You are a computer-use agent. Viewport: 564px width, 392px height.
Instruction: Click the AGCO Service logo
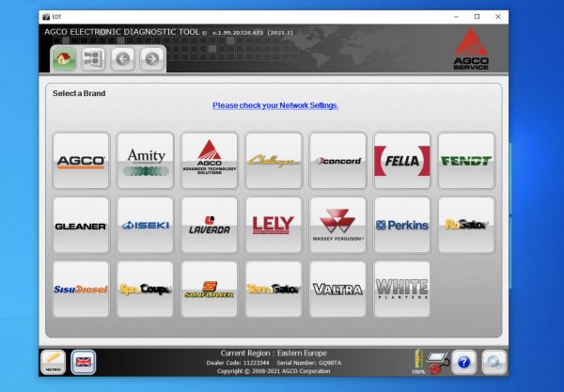click(x=471, y=49)
